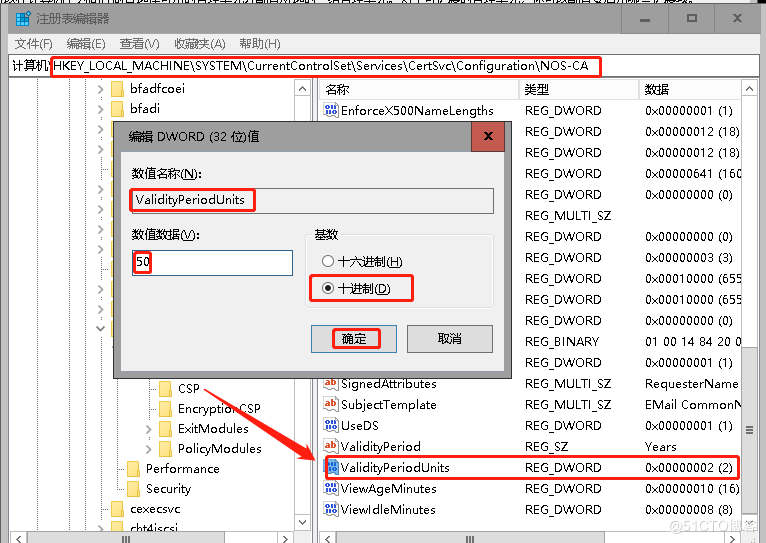This screenshot has width=766, height=543.
Task: Click the cexecsvc folder icon
Action: [x=117, y=509]
